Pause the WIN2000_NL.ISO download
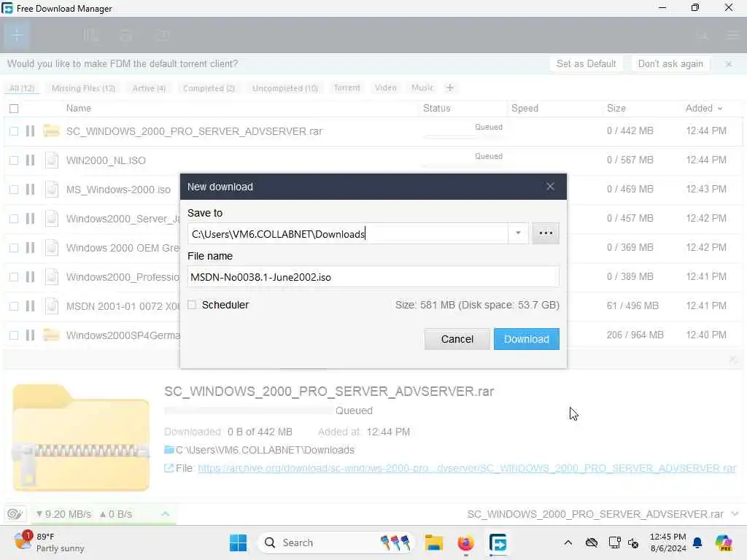 30,160
